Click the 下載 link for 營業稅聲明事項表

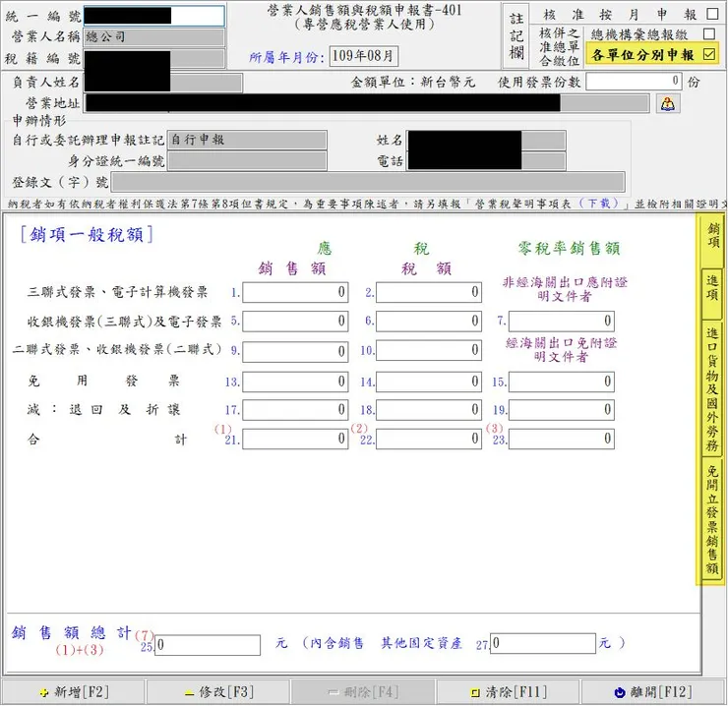[x=599, y=204]
